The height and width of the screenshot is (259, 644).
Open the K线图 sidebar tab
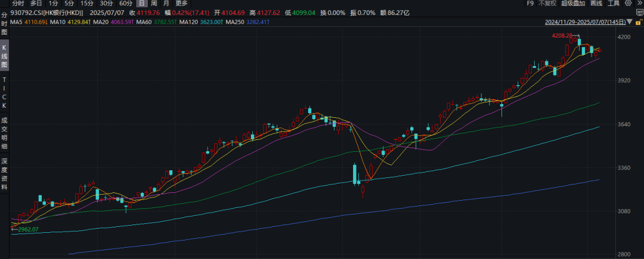coord(4,55)
